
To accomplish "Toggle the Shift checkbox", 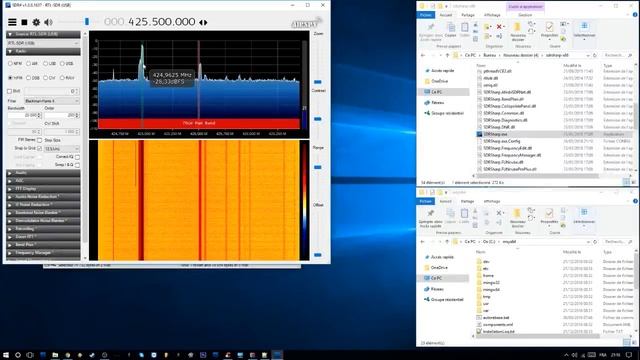I will 9,91.
